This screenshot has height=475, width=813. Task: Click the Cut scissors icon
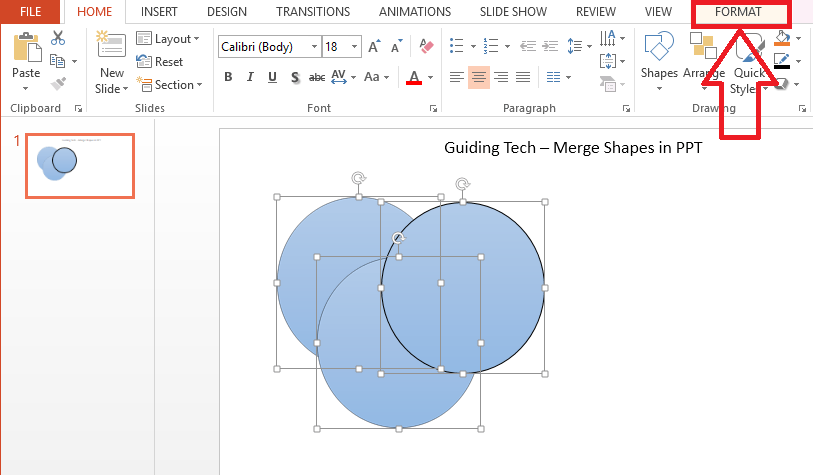(x=57, y=38)
